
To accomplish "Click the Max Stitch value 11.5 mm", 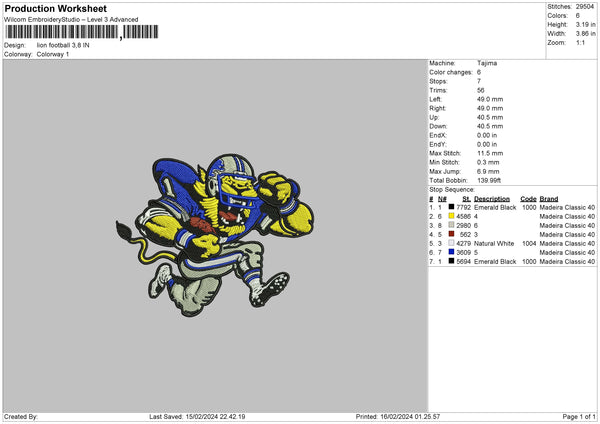I will [490, 153].
